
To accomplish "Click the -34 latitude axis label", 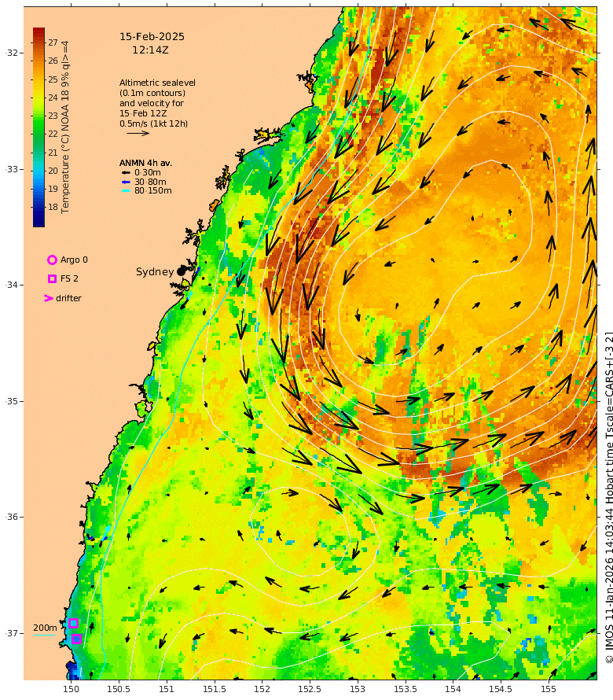I will pyautogui.click(x=12, y=285).
